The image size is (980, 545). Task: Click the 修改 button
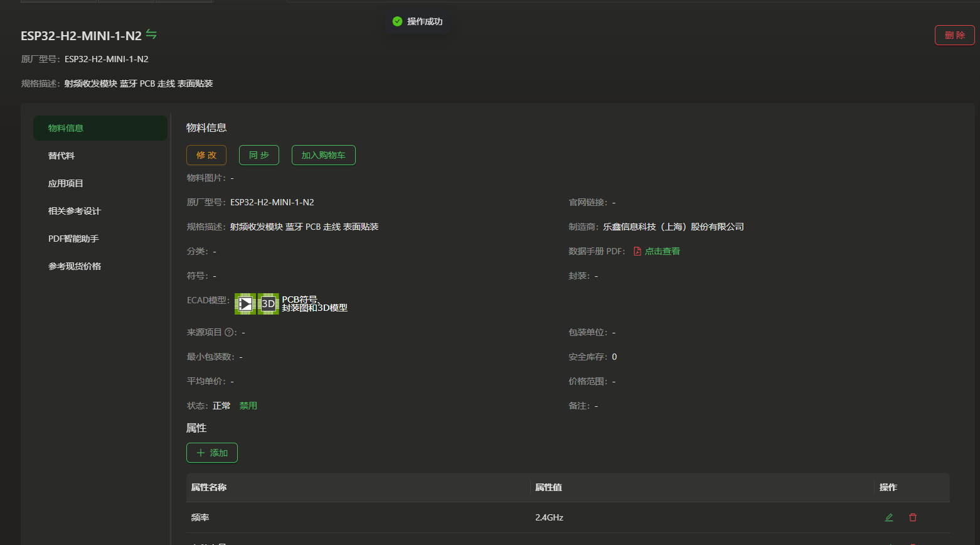(206, 155)
